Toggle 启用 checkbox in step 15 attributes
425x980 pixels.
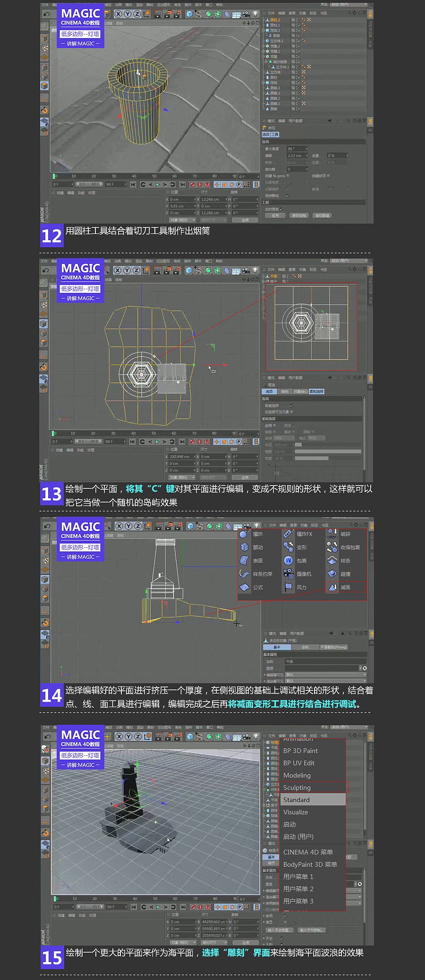click(285, 915)
